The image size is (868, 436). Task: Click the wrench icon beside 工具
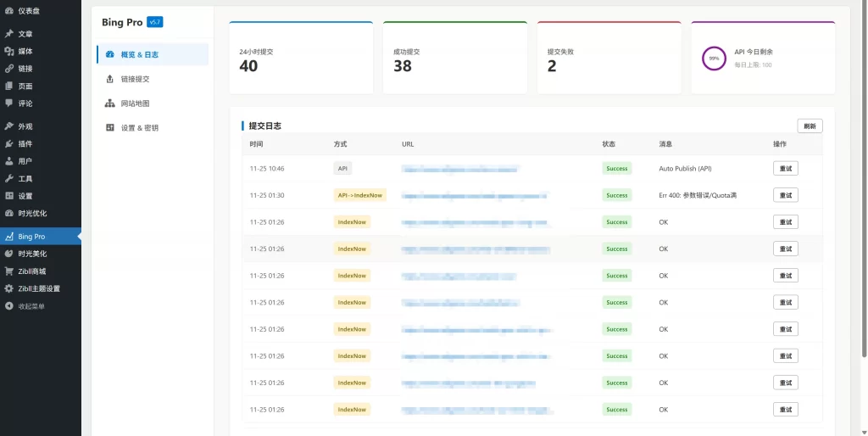pos(8,178)
